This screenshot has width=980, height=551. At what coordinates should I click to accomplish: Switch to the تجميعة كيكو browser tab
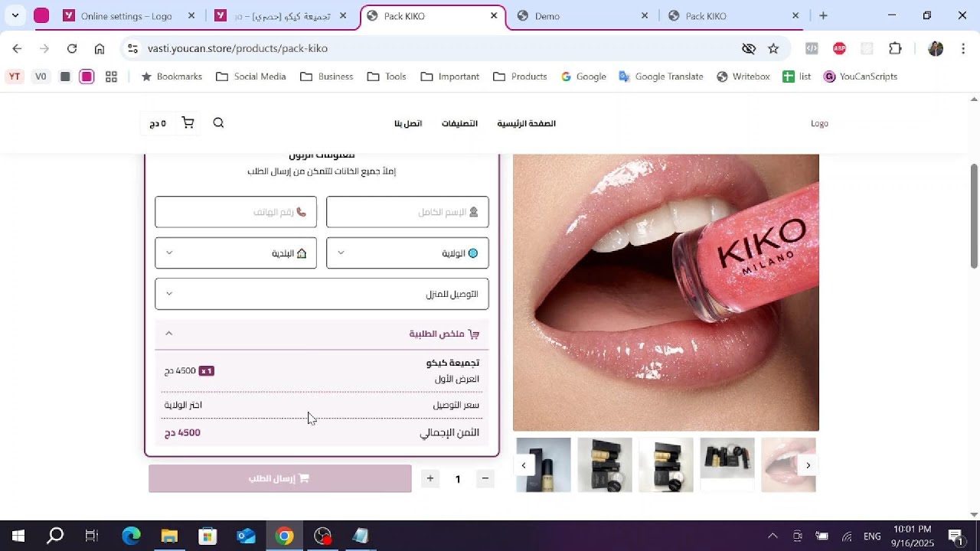click(282, 15)
